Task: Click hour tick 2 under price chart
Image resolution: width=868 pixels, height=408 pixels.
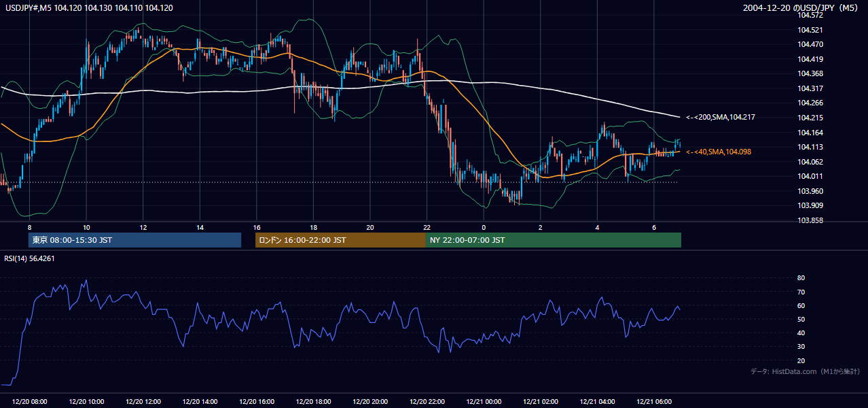Action: [x=541, y=228]
